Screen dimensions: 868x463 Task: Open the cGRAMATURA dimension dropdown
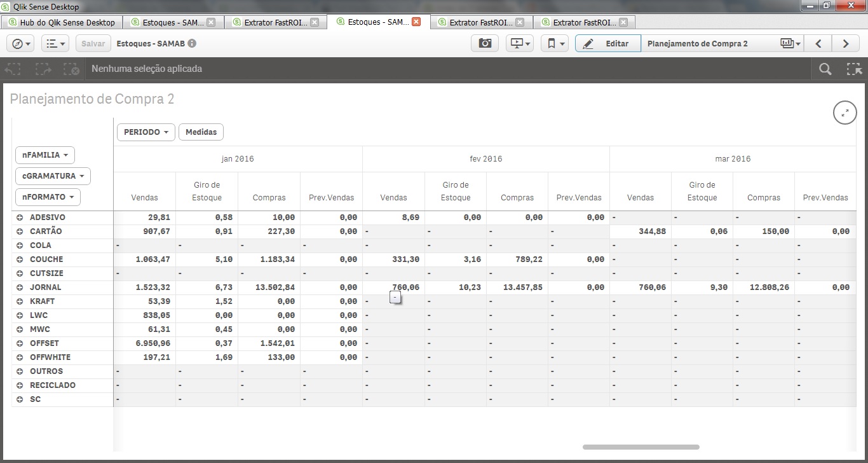tap(53, 176)
